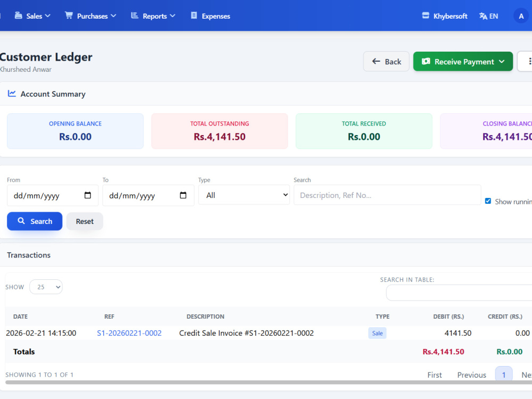
Task: Select page 1 in pagination
Action: pos(504,374)
